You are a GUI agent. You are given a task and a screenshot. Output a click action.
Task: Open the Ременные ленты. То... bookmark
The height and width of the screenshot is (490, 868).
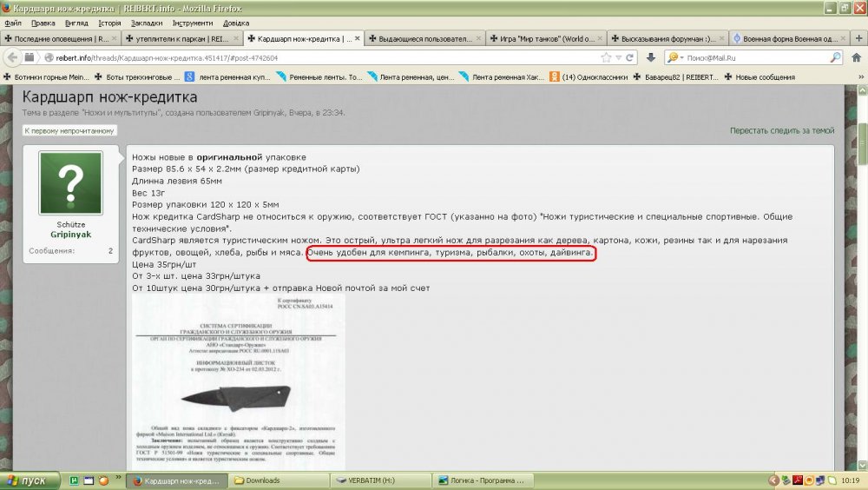click(319, 77)
